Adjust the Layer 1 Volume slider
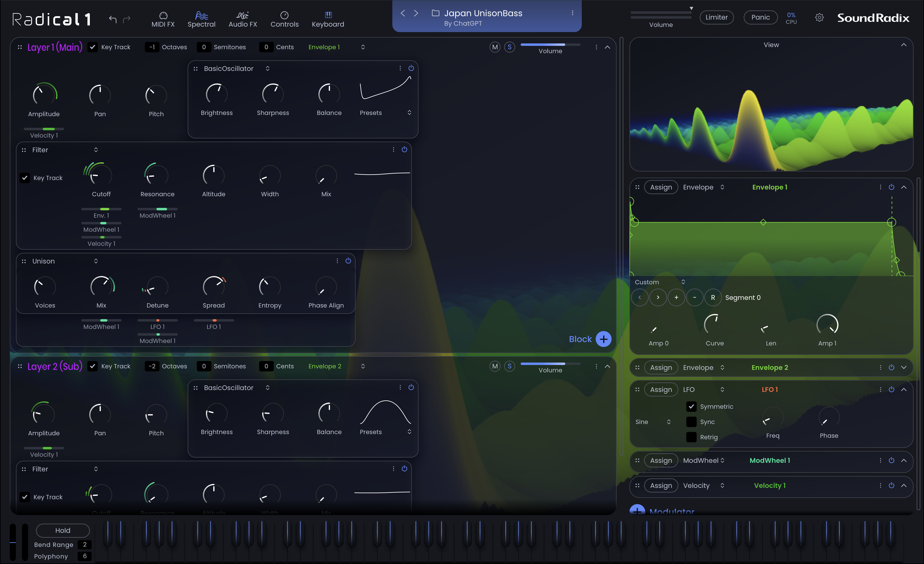Viewport: 924px width, 564px height. (550, 44)
